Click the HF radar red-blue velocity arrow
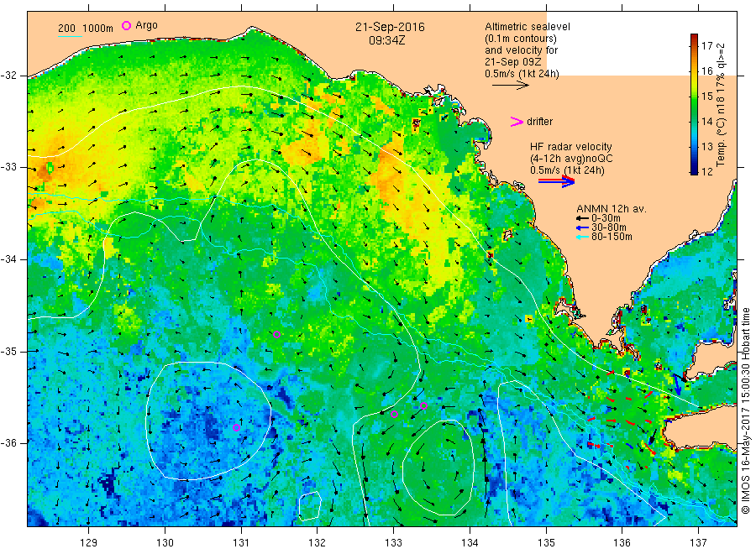The width and height of the screenshot is (756, 554). pyautogui.click(x=556, y=181)
